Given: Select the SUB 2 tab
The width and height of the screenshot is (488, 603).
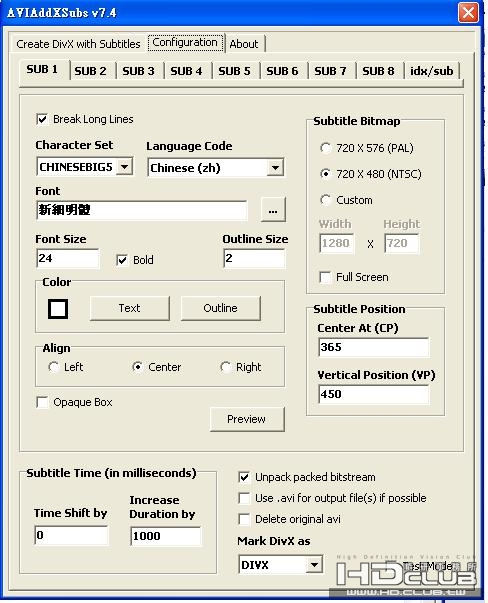Looking at the screenshot, I should coord(90,71).
